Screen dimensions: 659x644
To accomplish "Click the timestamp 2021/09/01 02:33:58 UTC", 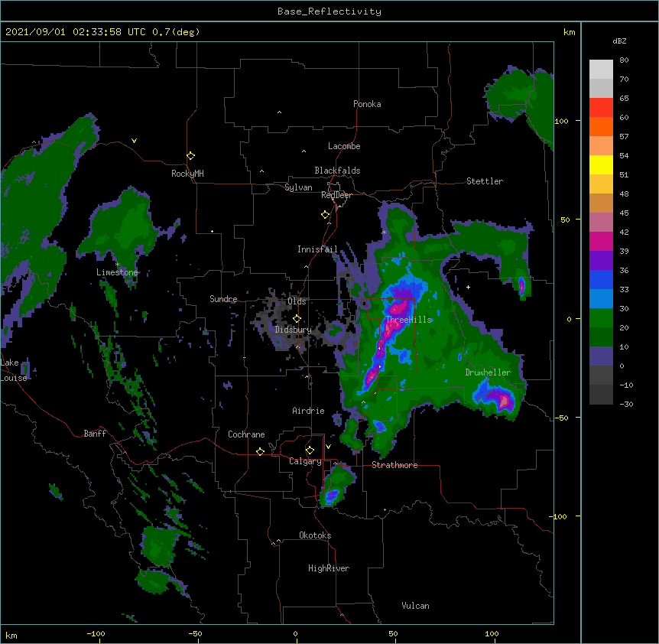I will (75, 32).
